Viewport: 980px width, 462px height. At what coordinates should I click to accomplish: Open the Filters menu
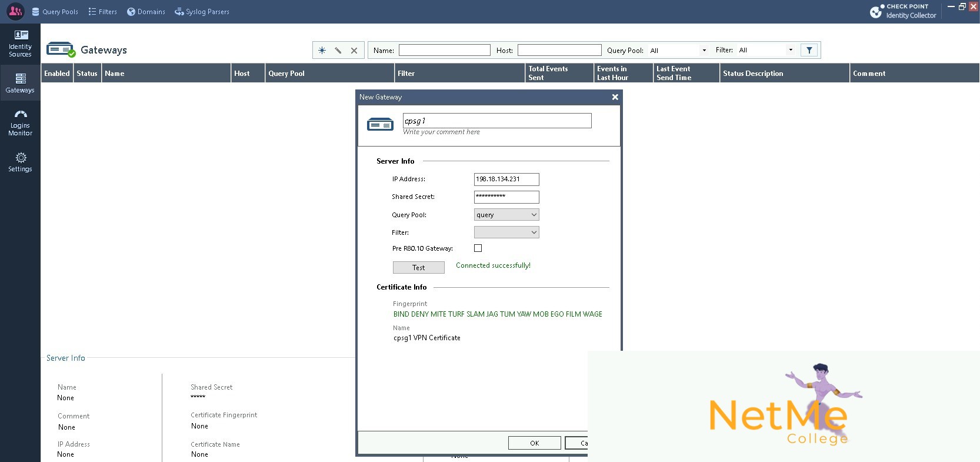102,12
